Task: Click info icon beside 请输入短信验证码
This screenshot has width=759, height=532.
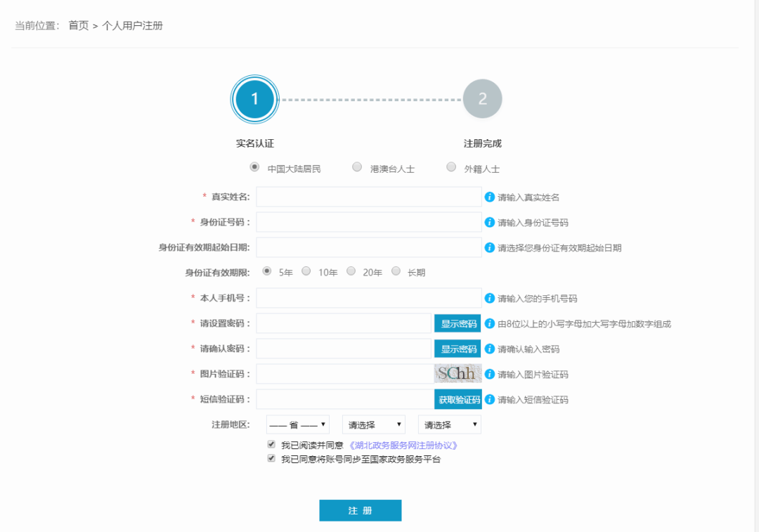Action: click(x=489, y=399)
